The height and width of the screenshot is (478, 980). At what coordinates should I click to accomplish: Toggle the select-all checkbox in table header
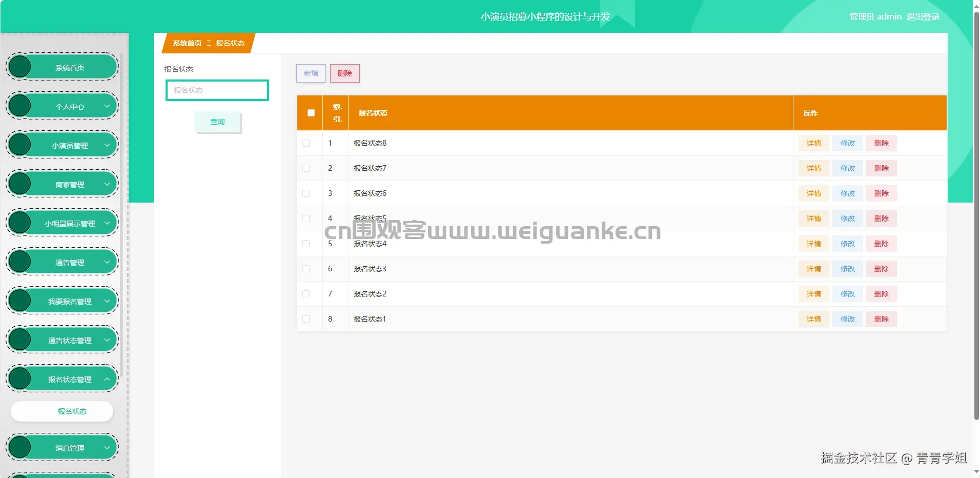pyautogui.click(x=311, y=113)
